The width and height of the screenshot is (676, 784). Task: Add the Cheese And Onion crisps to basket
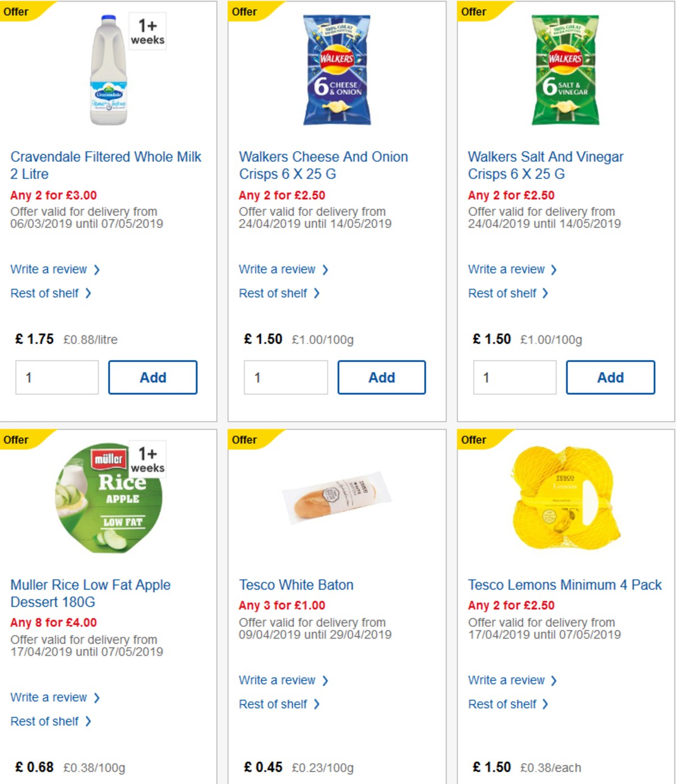381,377
